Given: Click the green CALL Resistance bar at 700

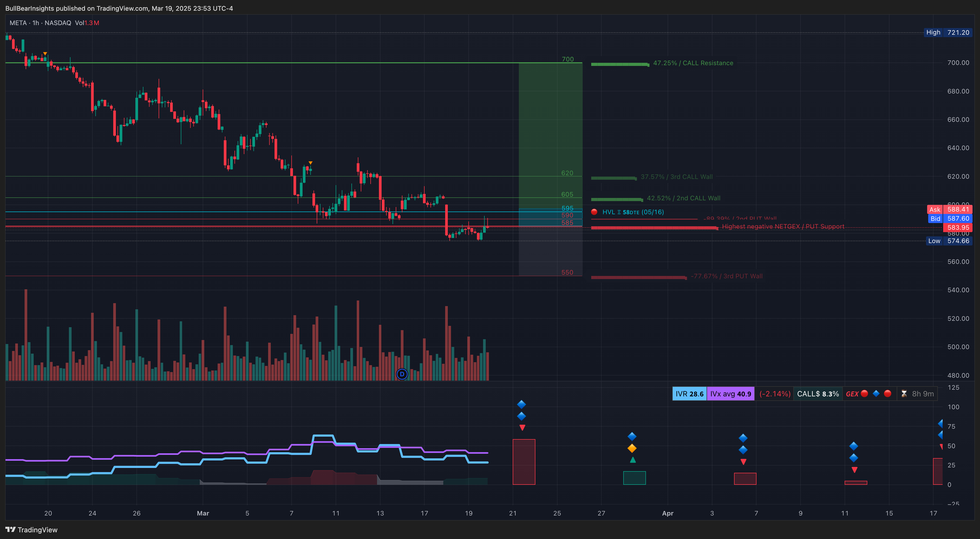Looking at the screenshot, I should [620, 64].
